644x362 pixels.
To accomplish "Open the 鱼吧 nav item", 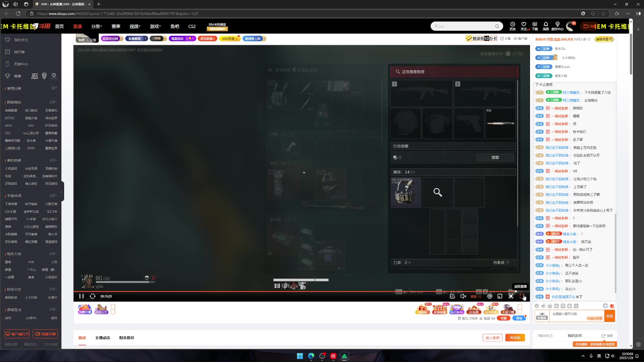I will coord(175,26).
